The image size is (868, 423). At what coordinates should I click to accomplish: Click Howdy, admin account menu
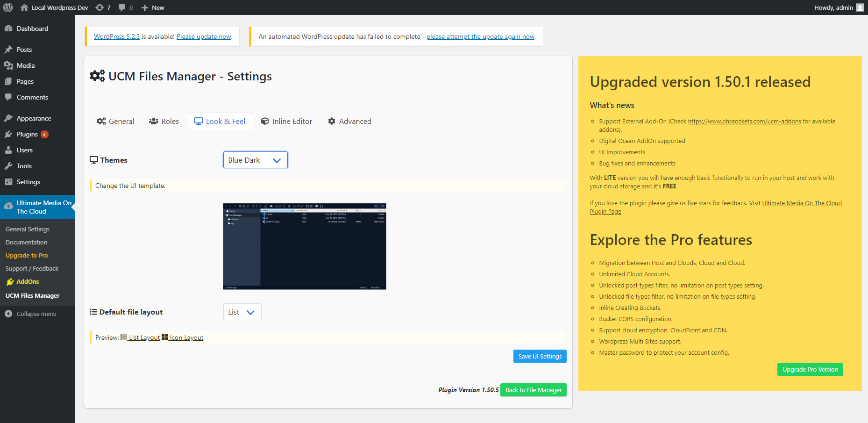click(x=839, y=7)
